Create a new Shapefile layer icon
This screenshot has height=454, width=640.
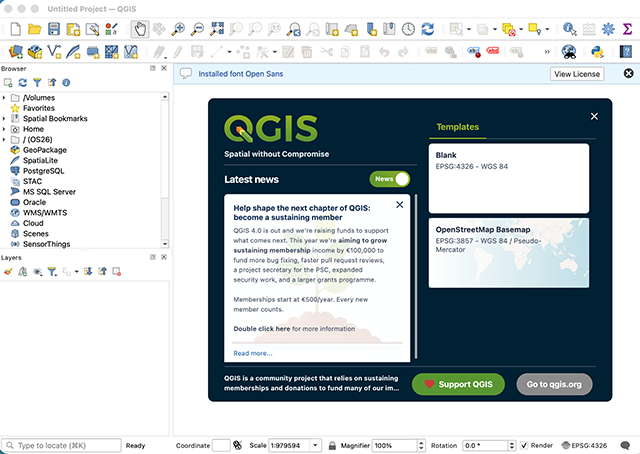(54, 51)
